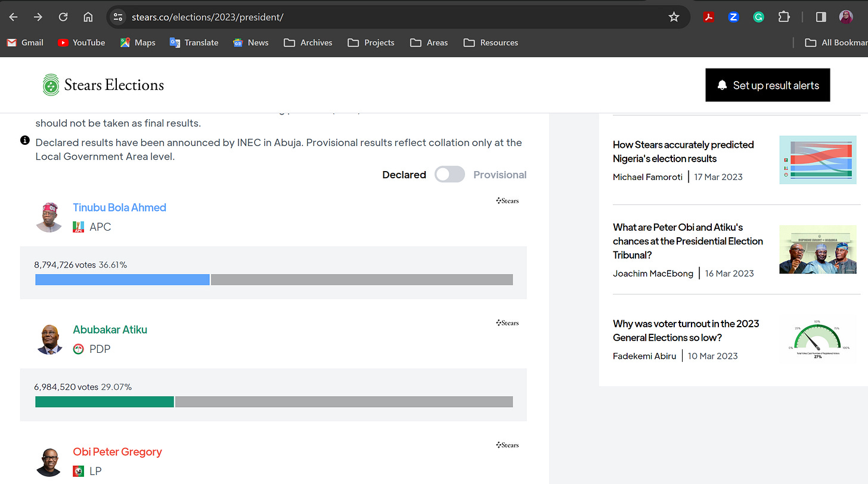Toggle the Declared/Provisional results switch

click(449, 175)
